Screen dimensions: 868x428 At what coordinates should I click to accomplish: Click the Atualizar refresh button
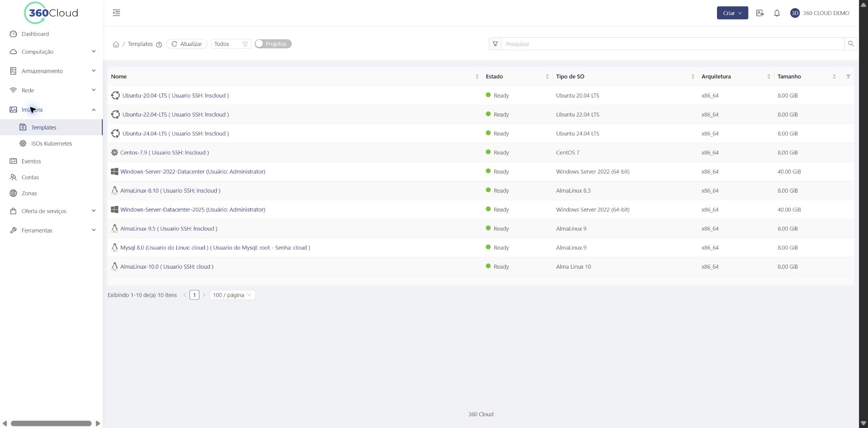[x=187, y=44]
